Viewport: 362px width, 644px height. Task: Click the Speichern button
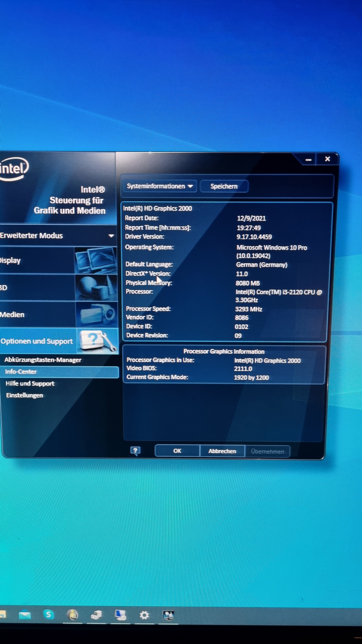(224, 186)
